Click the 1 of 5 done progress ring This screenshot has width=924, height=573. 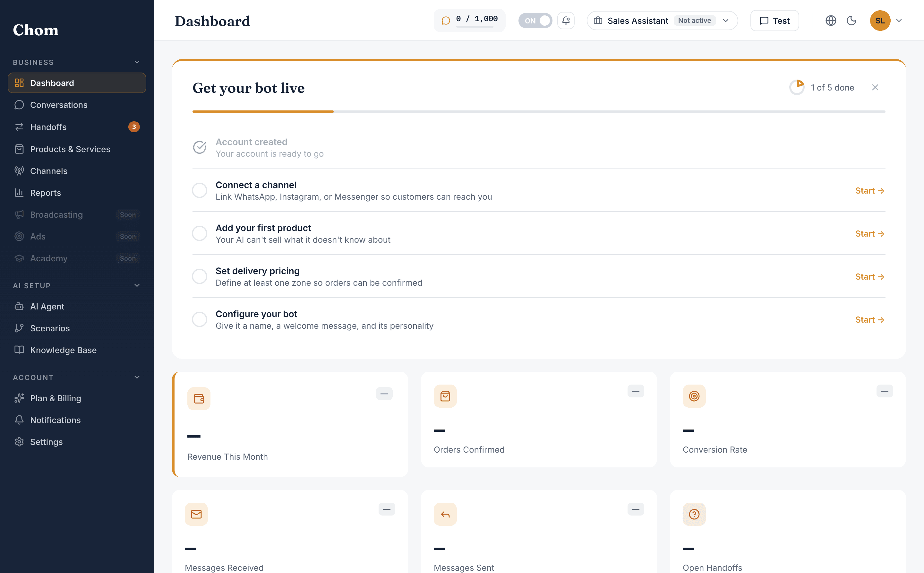click(797, 88)
